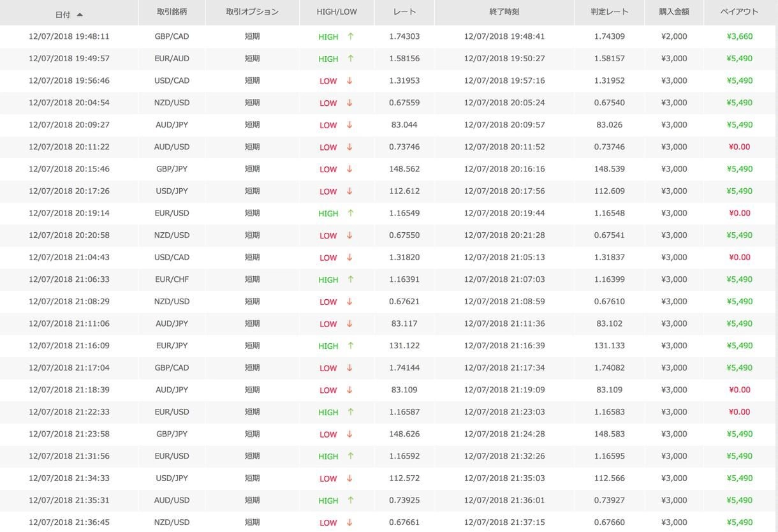
Task: Click the 購入金額 column header
Action: (x=673, y=12)
